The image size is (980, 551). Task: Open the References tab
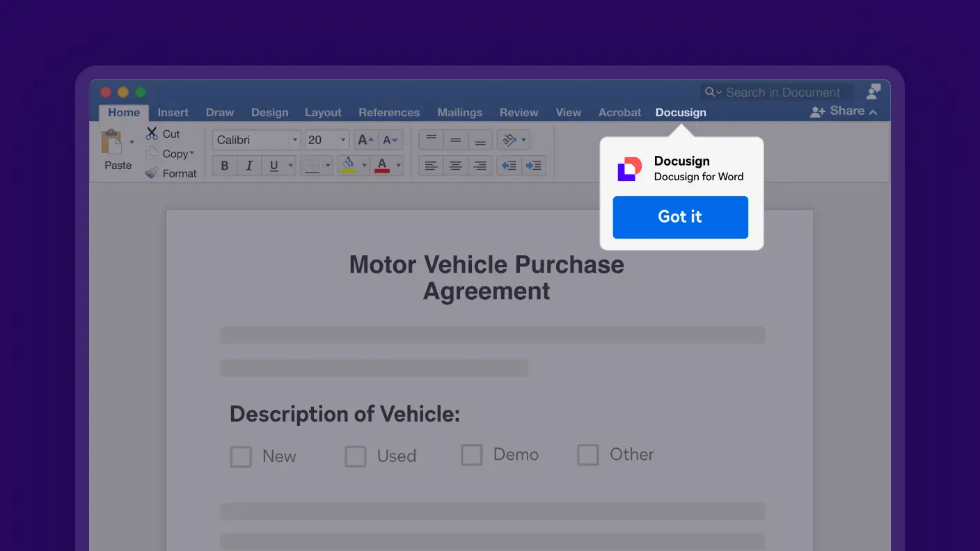point(389,112)
